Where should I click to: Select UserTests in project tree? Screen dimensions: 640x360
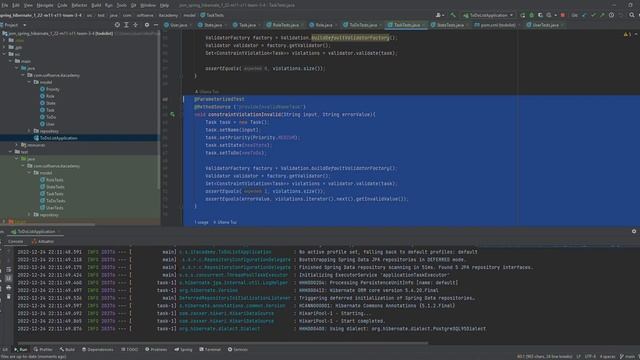[51, 208]
